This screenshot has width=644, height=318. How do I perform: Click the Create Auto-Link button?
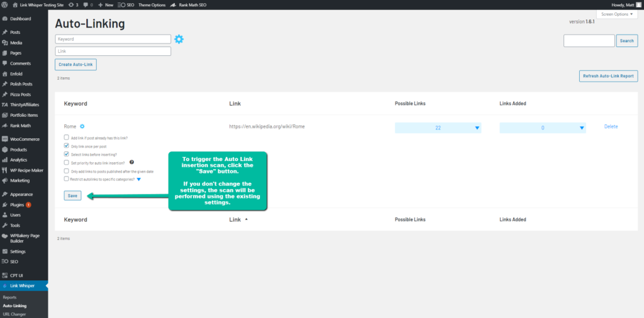75,65
